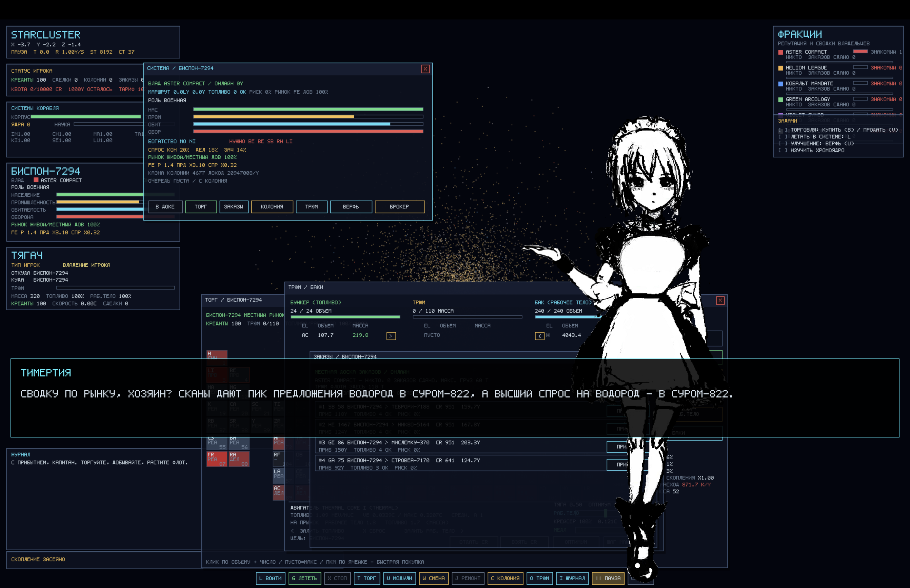Screen dimensions: 910x588
Task: Toggle the Пауза button in the bottom bar
Action: coord(608,579)
